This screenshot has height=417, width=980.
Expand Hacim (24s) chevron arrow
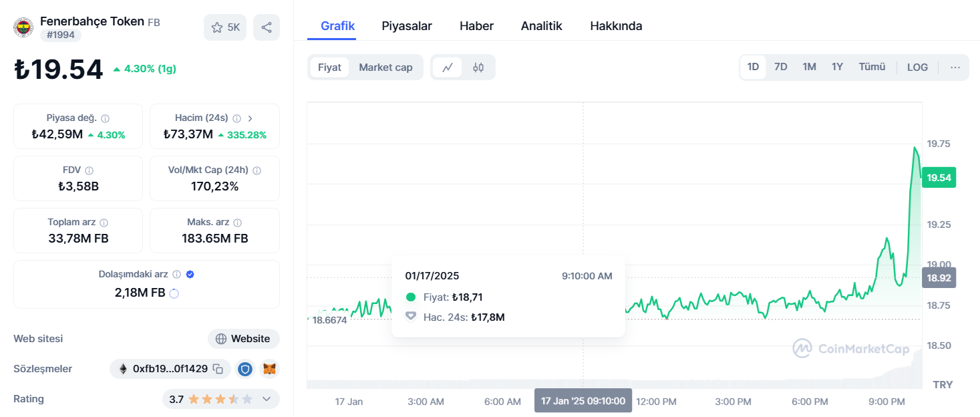tap(251, 118)
